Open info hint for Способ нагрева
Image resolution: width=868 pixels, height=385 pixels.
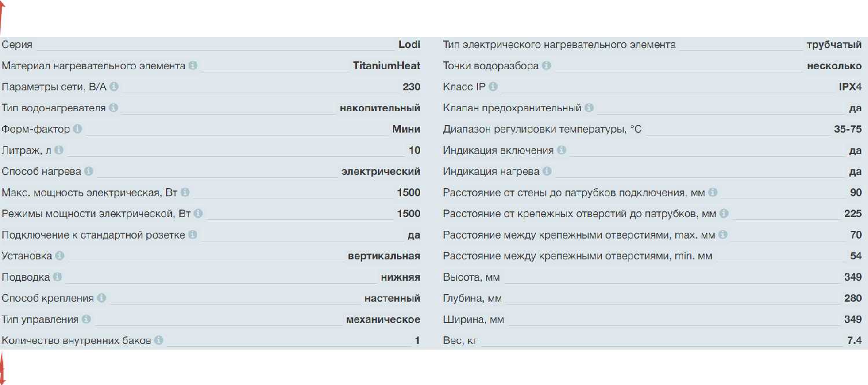(89, 171)
